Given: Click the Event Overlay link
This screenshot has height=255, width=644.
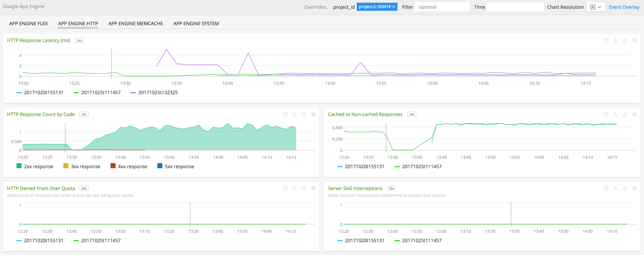Looking at the screenshot, I should [x=624, y=7].
